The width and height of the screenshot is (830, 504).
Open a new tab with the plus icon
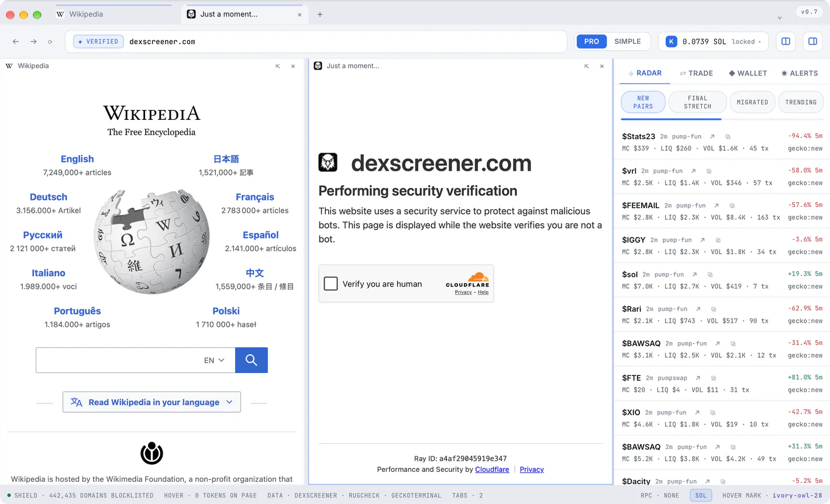(320, 14)
